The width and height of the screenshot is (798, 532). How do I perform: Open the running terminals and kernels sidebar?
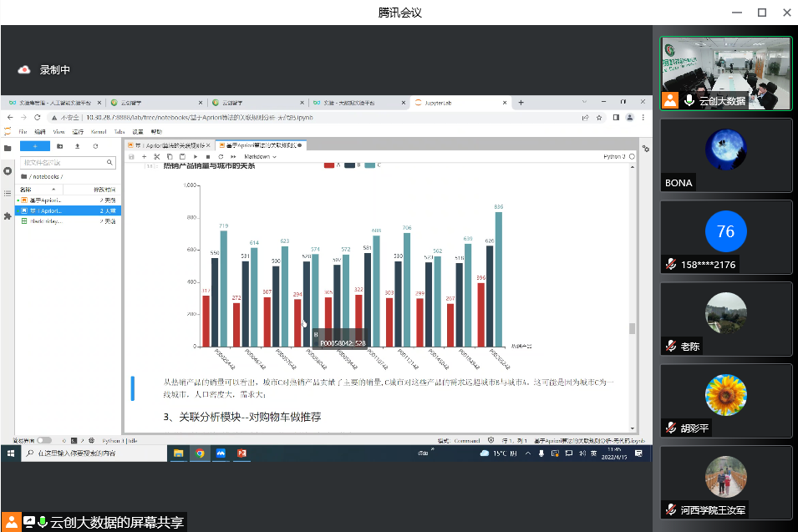pos(8,170)
